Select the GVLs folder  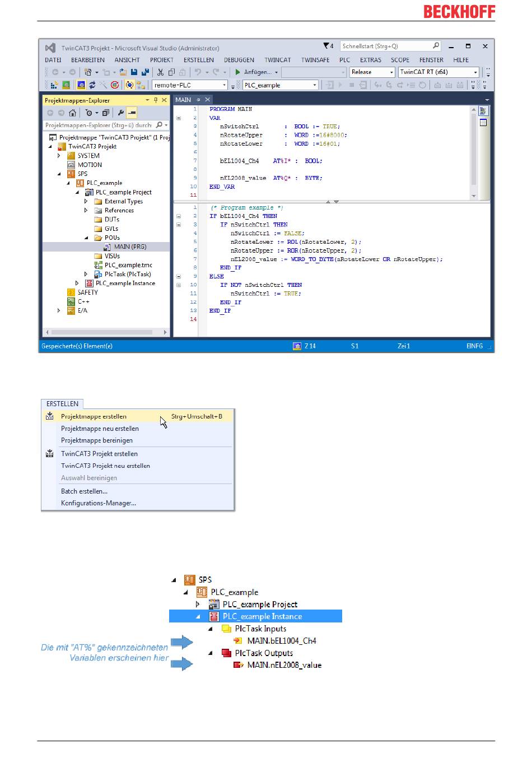click(111, 229)
